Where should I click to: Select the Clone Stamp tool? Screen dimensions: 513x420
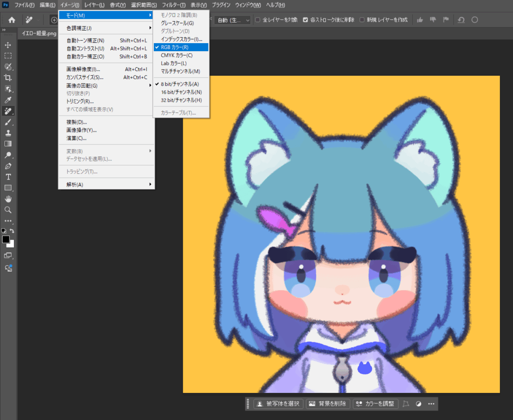point(8,133)
